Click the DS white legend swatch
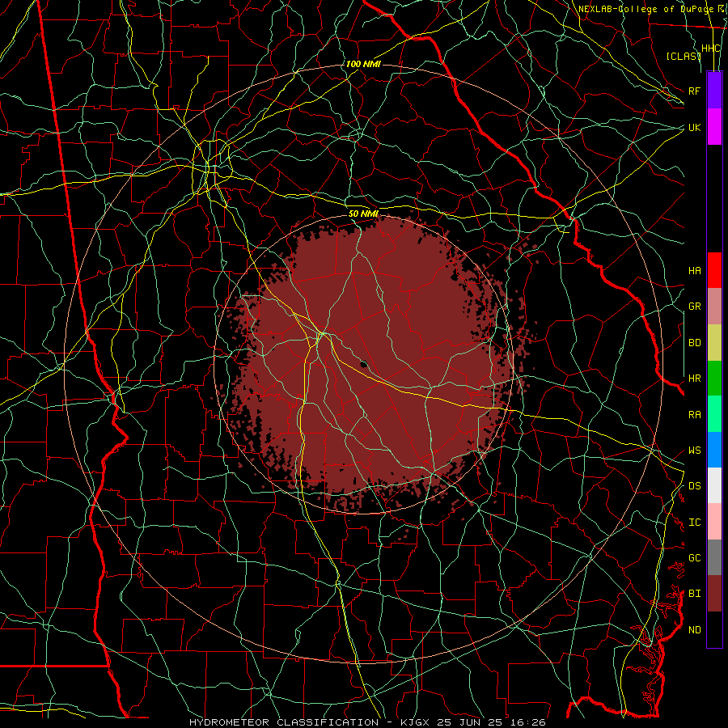 click(714, 485)
